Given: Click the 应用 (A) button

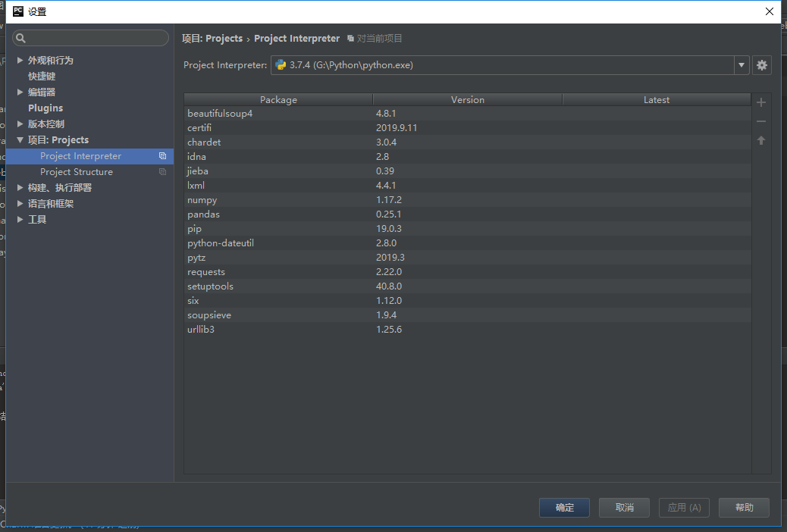Looking at the screenshot, I should tap(684, 508).
